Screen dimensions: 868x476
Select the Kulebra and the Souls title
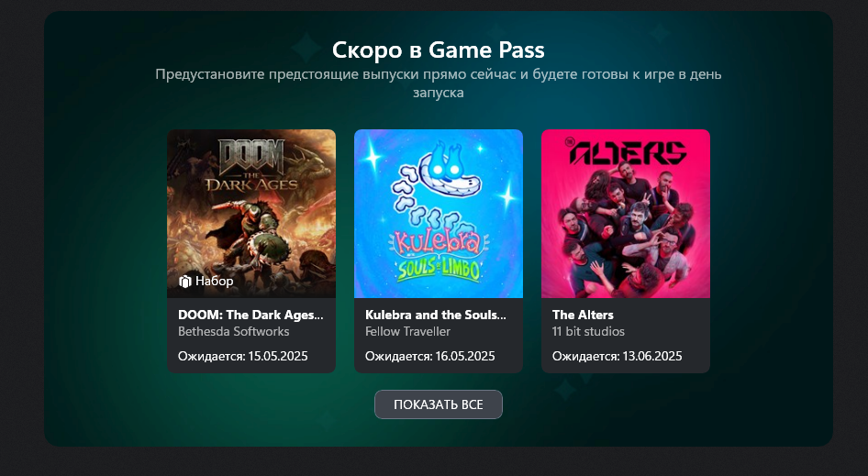click(436, 315)
